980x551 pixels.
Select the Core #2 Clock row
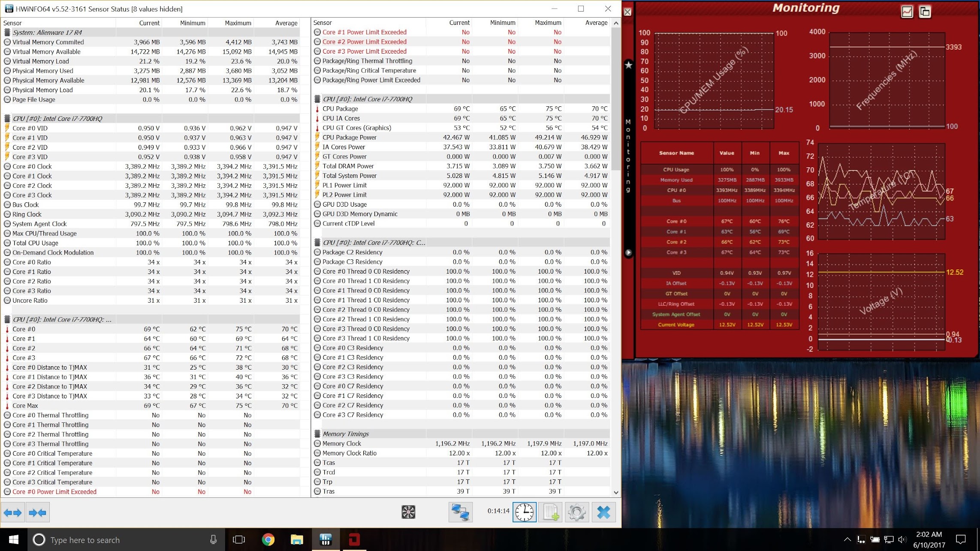tap(150, 186)
